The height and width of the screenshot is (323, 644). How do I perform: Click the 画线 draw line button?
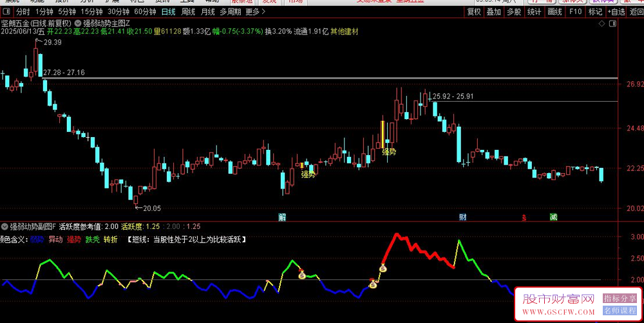(554, 12)
